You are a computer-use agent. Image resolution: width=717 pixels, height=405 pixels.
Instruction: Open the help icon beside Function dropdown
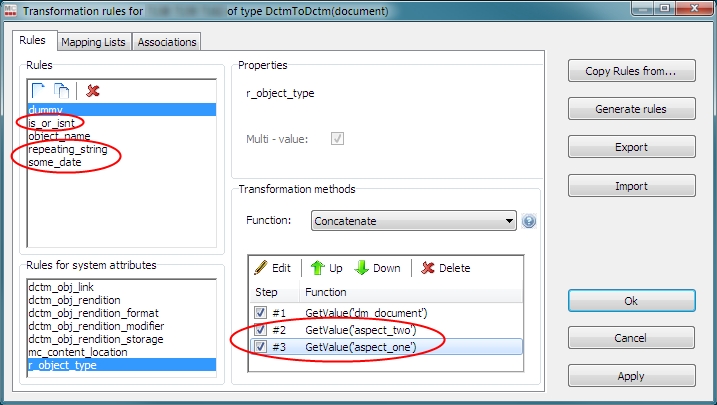529,220
